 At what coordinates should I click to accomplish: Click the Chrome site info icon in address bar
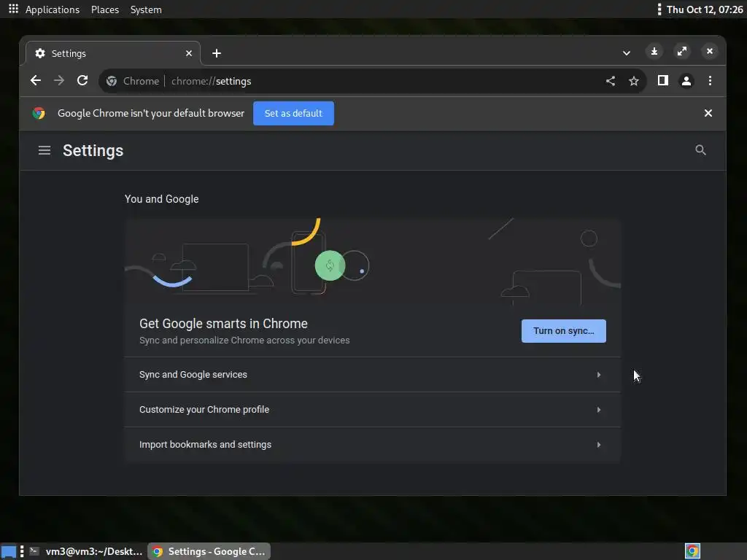pos(112,81)
